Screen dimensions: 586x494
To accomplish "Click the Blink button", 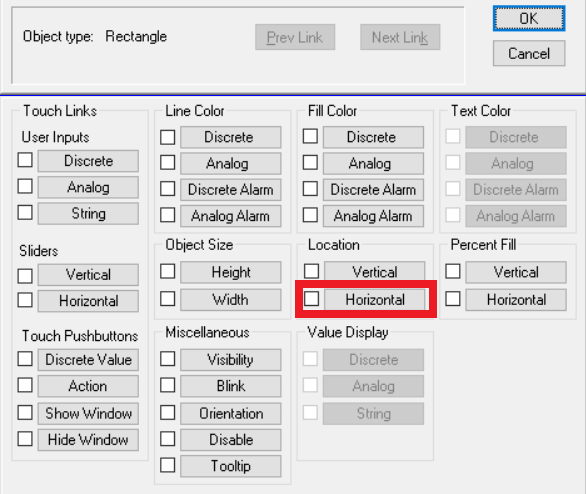I will [231, 386].
